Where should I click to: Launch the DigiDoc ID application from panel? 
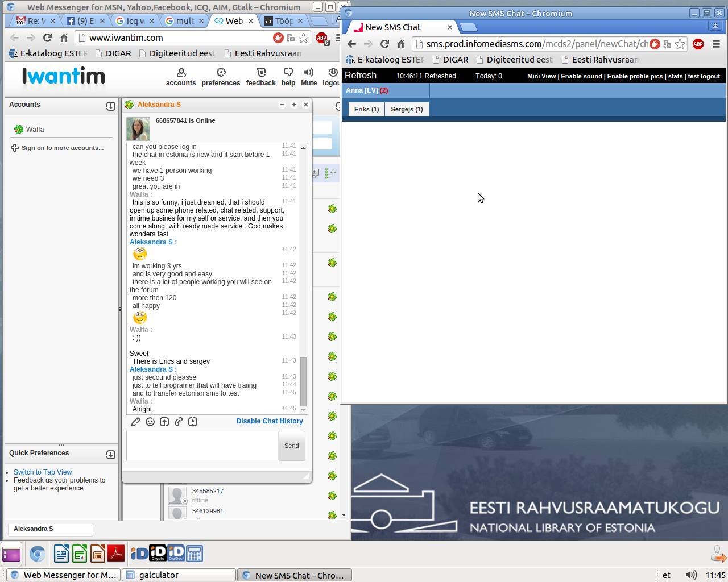point(176,554)
